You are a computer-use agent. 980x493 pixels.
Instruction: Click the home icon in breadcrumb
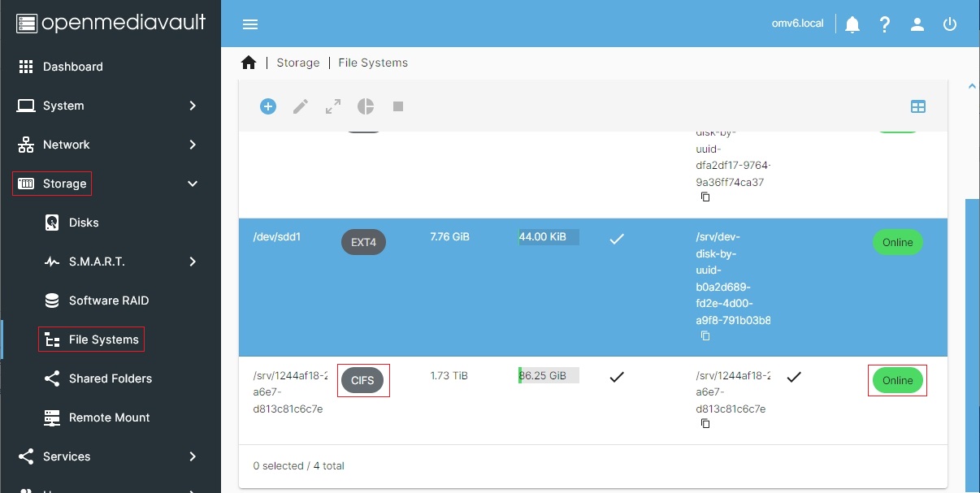(249, 63)
